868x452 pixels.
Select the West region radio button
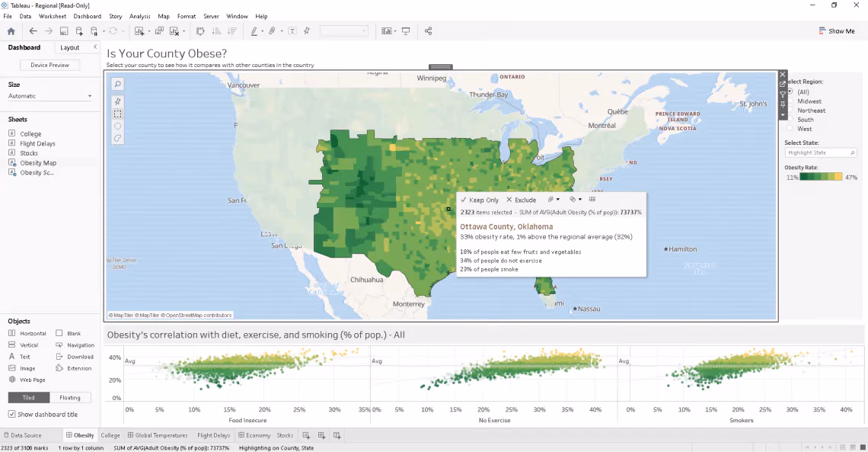click(790, 129)
